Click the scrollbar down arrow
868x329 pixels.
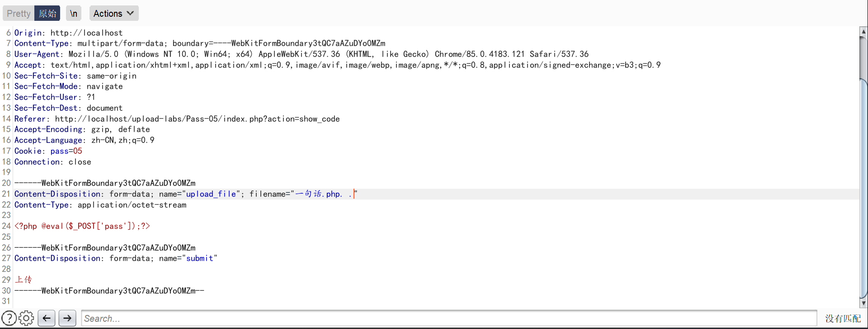[x=863, y=303]
